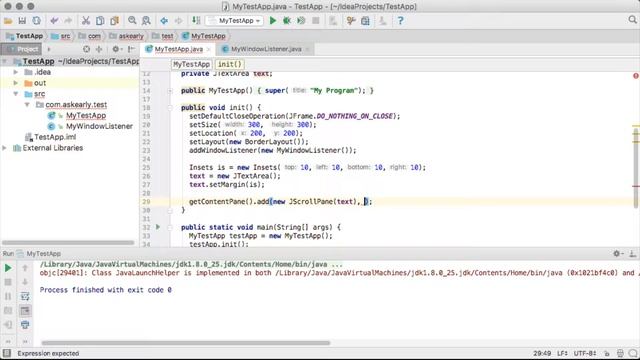Fold the init() method in gutter
640x360 pixels.
point(170,108)
